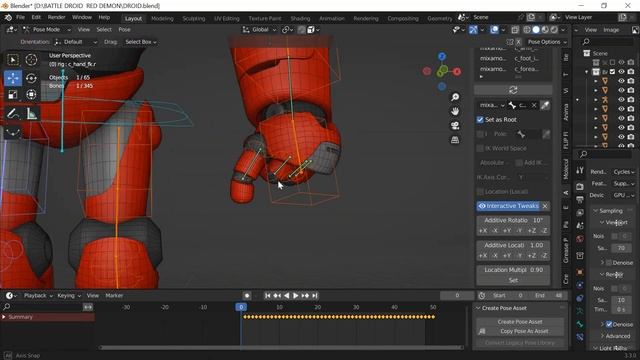Click the auto keying record button
640x360 pixels.
247,296
